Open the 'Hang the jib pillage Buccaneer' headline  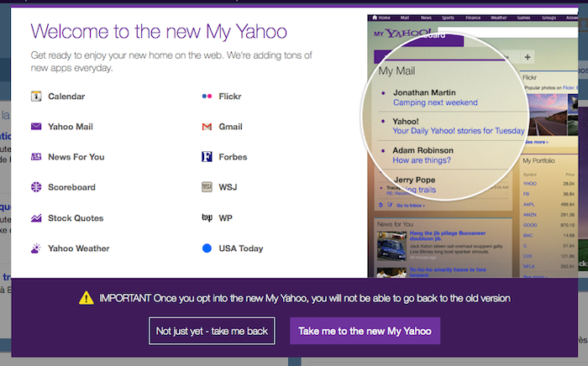pos(448,236)
